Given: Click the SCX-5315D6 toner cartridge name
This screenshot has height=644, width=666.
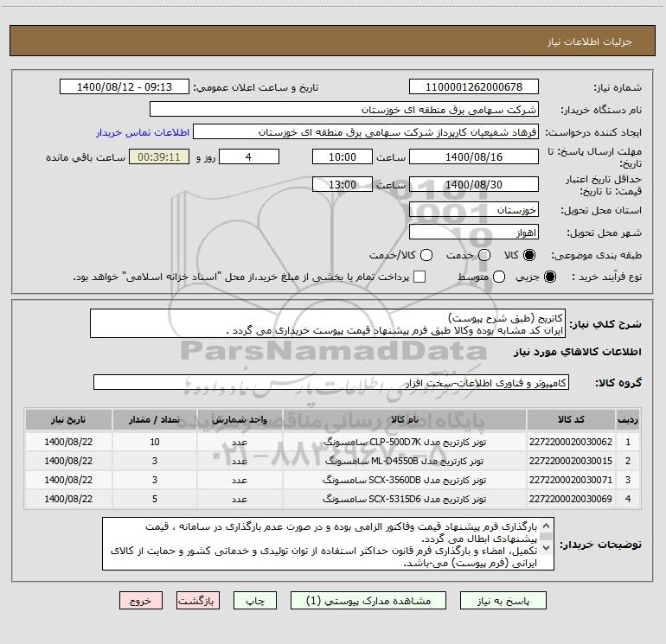Looking at the screenshot, I should pyautogui.click(x=405, y=499).
